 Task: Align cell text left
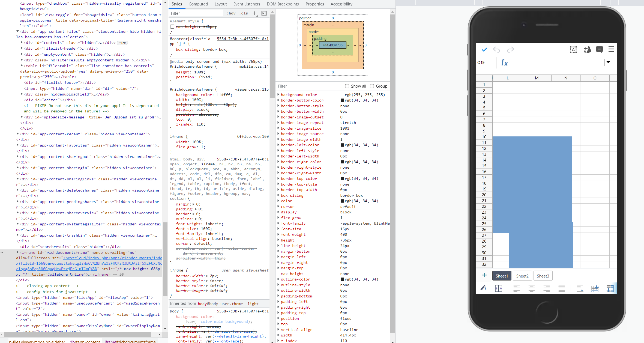[517, 288]
